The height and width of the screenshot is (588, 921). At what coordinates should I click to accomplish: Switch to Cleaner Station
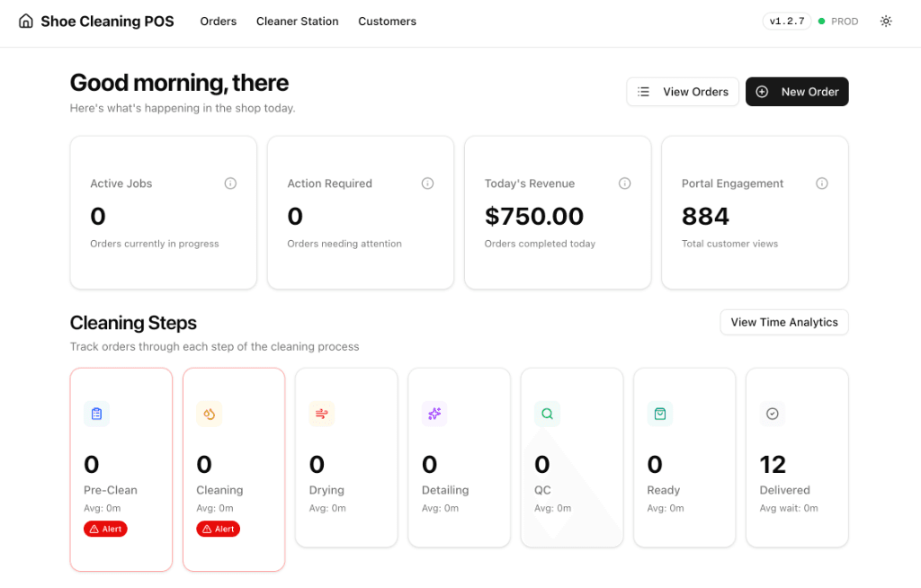pyautogui.click(x=297, y=21)
